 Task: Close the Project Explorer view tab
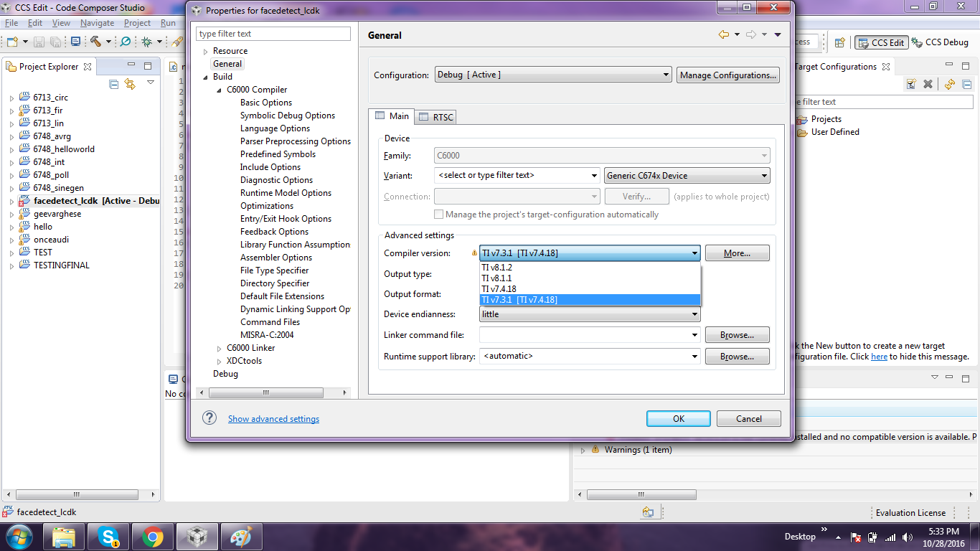(88, 67)
